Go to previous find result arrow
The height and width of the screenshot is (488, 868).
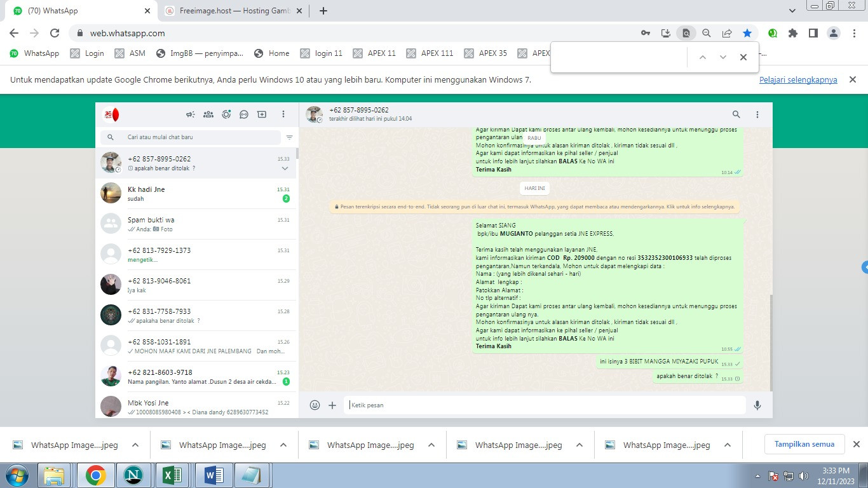tap(702, 57)
